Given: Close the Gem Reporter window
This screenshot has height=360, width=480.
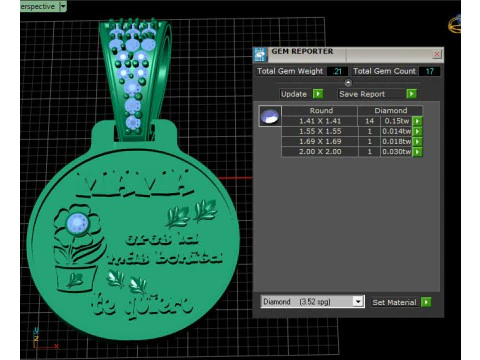Looking at the screenshot, I should [x=437, y=54].
